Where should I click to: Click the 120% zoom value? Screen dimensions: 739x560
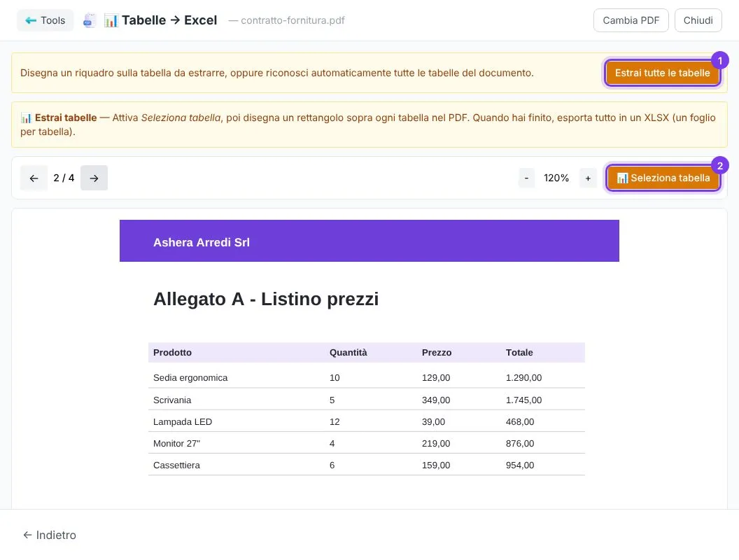556,178
